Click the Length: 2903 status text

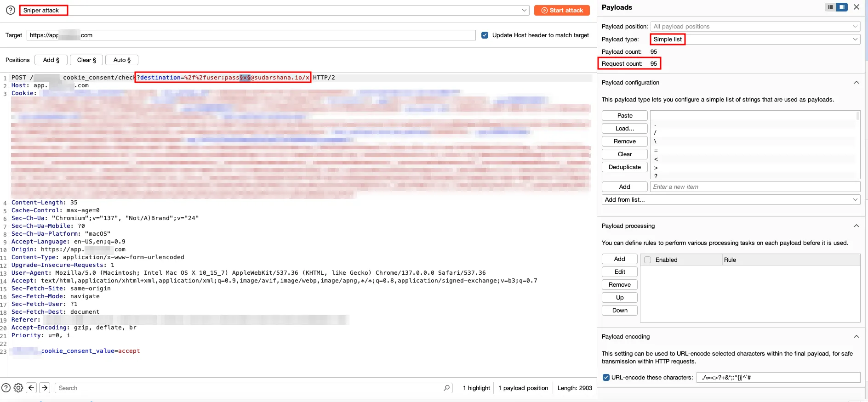click(575, 388)
